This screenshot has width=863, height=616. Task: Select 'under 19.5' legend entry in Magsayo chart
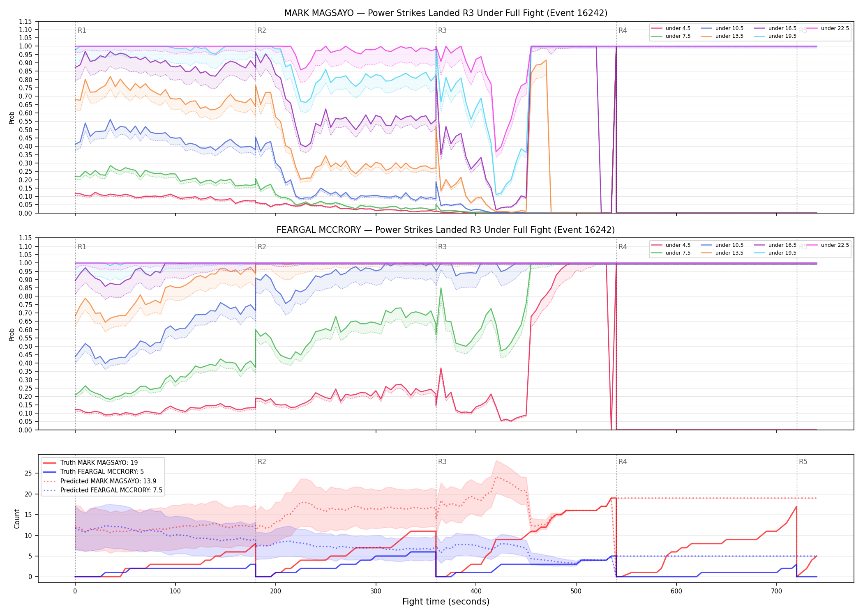(775, 36)
